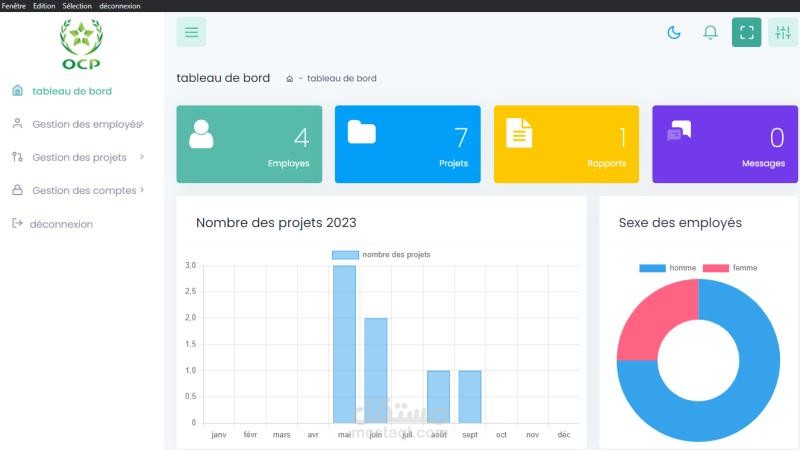Image resolution: width=800 pixels, height=450 pixels.
Task: Click the janv axis label
Action: (x=219, y=435)
